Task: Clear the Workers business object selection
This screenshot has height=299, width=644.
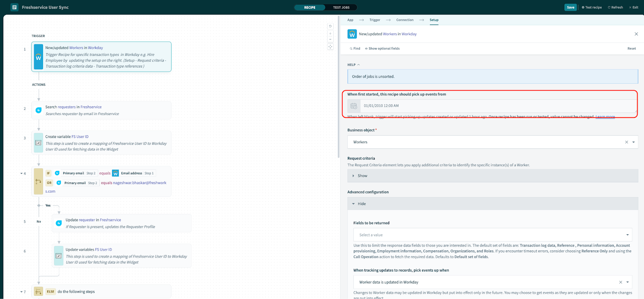Action: pyautogui.click(x=626, y=142)
